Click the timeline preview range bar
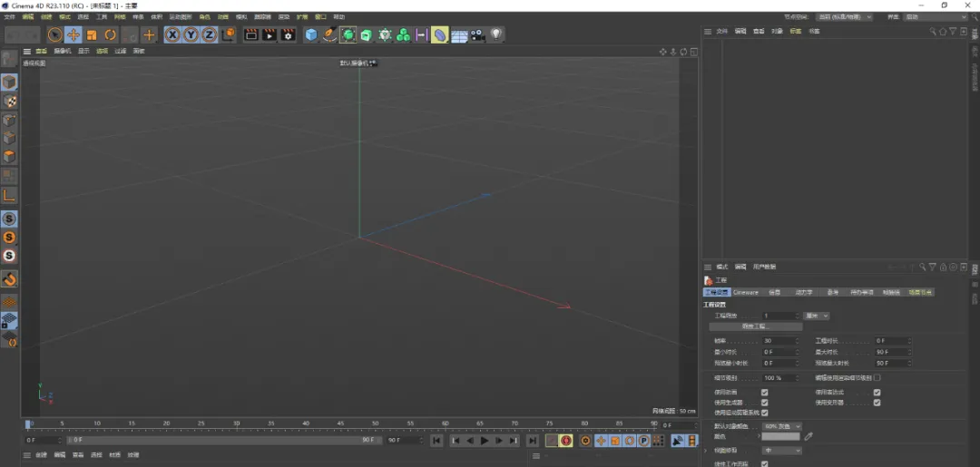Screen dimensions: 980x467 [223, 440]
